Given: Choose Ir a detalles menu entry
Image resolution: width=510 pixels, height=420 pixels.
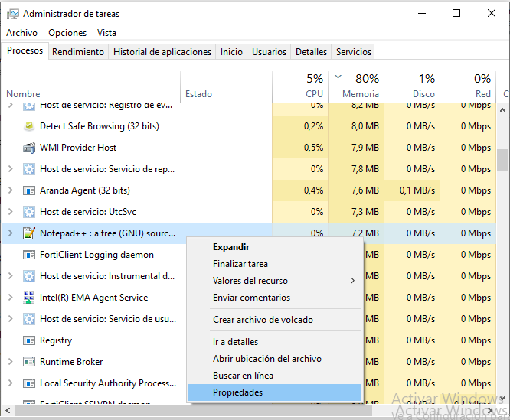Looking at the screenshot, I should (275, 342).
